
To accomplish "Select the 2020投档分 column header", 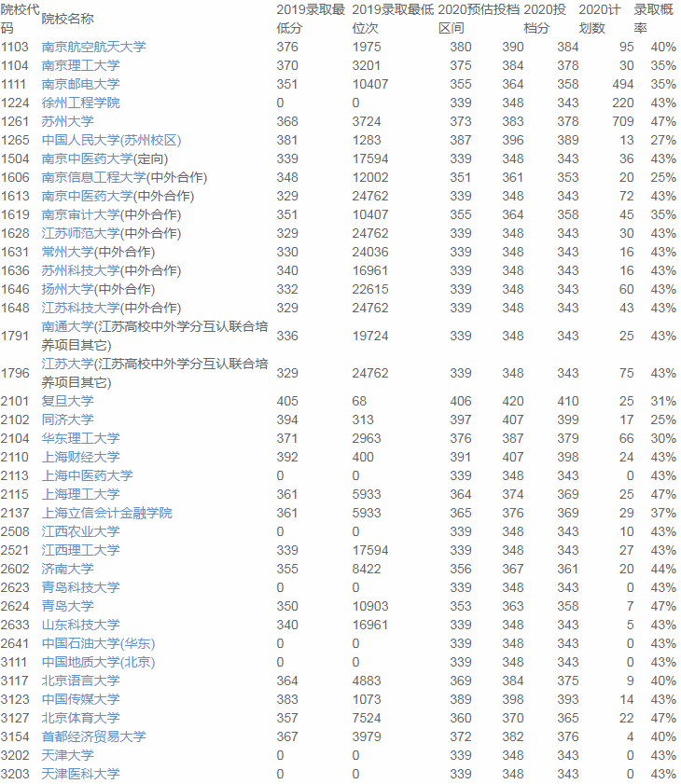I will point(545,19).
